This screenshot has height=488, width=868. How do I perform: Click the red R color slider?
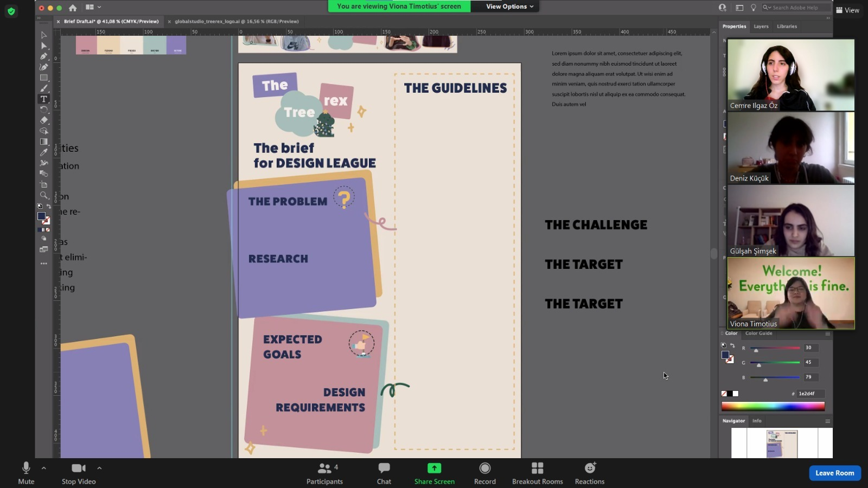click(x=775, y=348)
